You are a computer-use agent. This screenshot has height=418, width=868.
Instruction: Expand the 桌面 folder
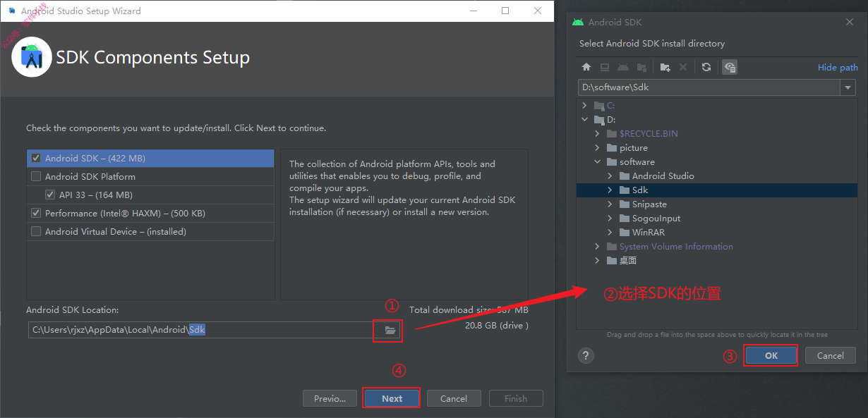pos(597,261)
